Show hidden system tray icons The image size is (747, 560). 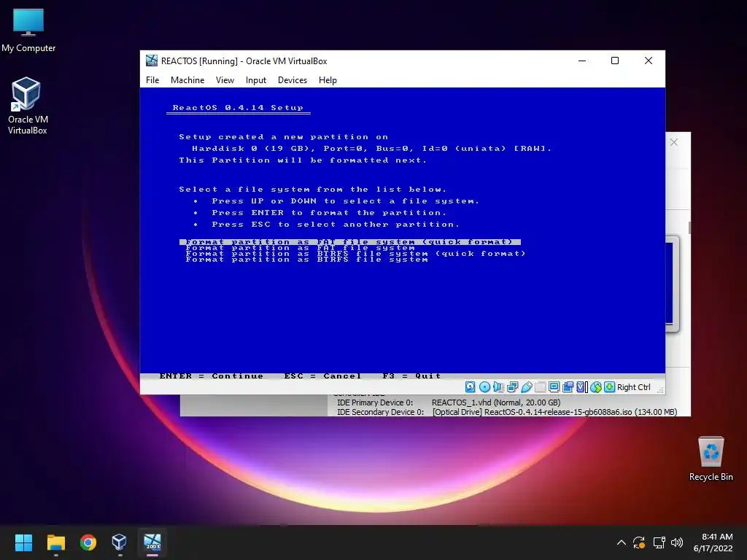point(622,542)
